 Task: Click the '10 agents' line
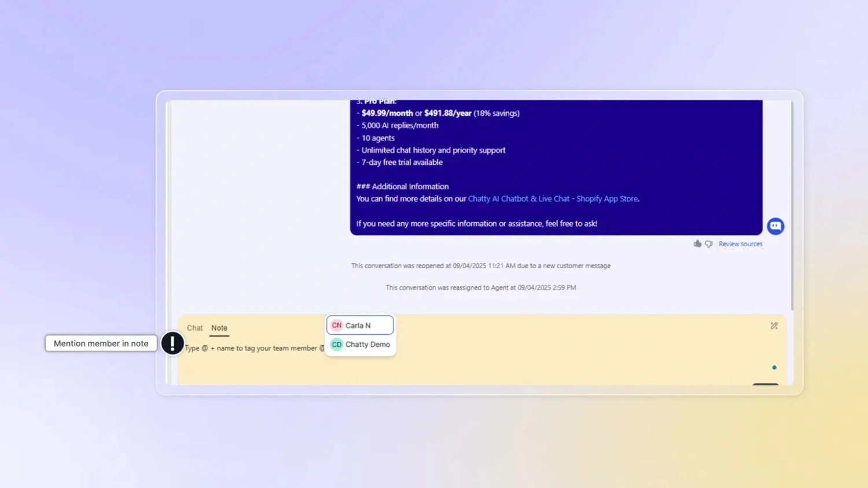pos(376,138)
